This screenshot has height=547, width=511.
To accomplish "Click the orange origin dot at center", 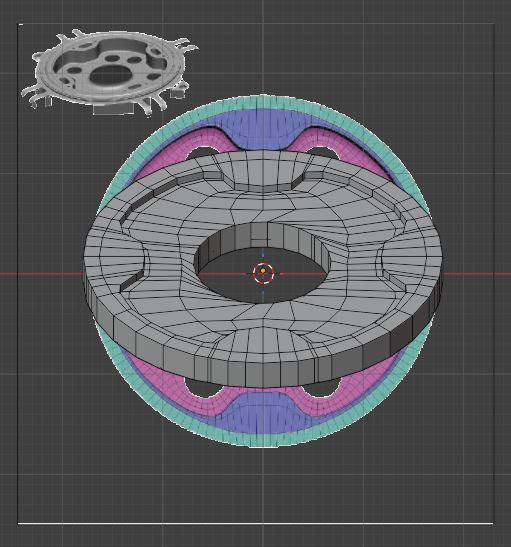I will (263, 271).
